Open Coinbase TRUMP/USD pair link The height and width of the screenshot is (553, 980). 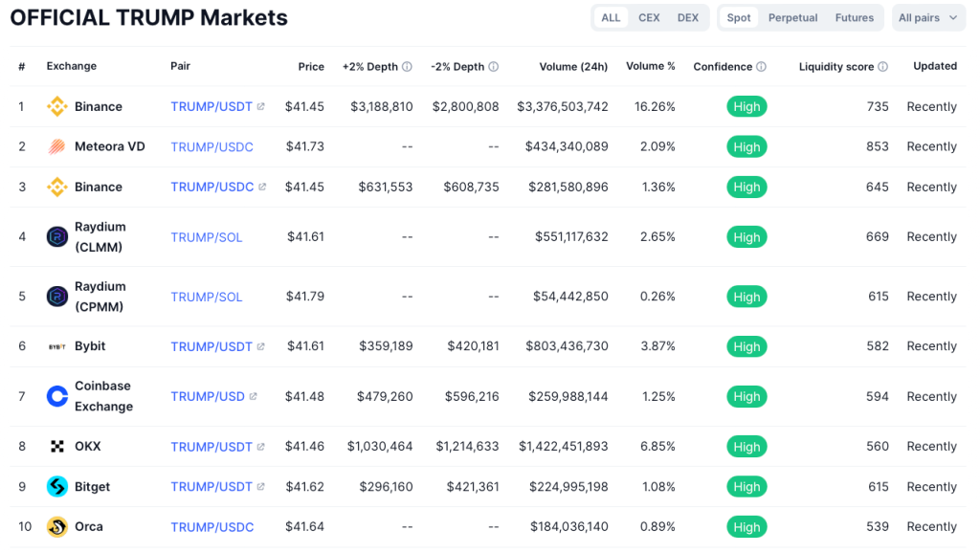208,396
